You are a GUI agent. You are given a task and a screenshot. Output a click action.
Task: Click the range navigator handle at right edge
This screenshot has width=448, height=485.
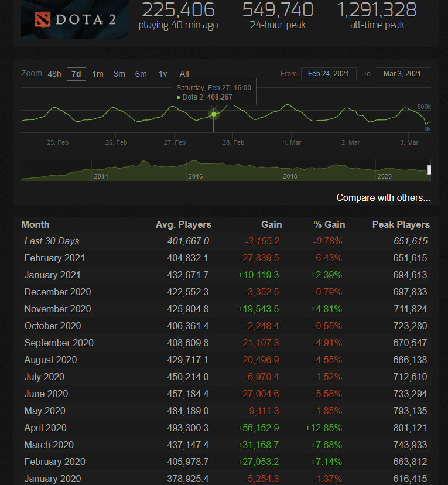(429, 170)
